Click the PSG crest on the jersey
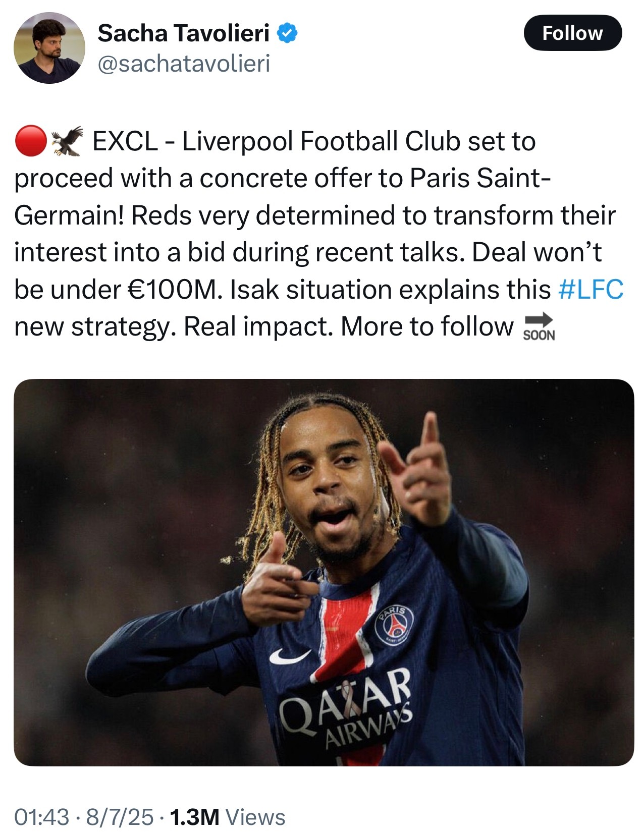The width and height of the screenshot is (644, 835). [394, 624]
